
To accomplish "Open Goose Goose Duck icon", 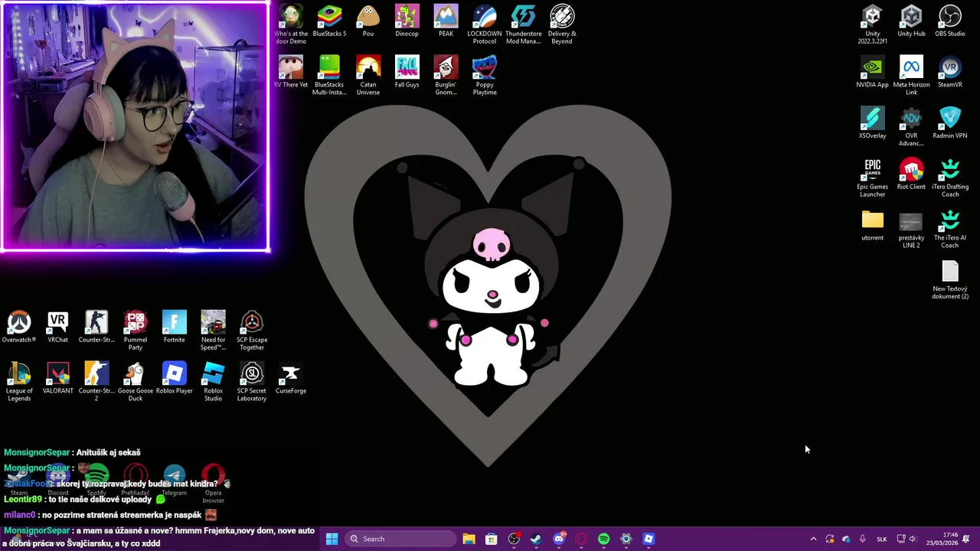I will click(135, 382).
